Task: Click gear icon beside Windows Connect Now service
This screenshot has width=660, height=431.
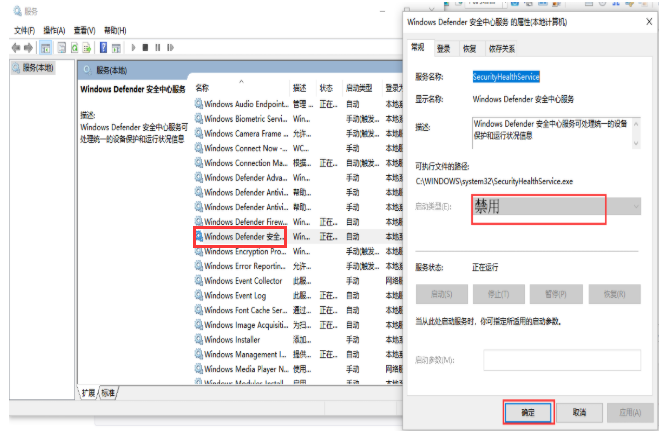Action: [x=199, y=148]
